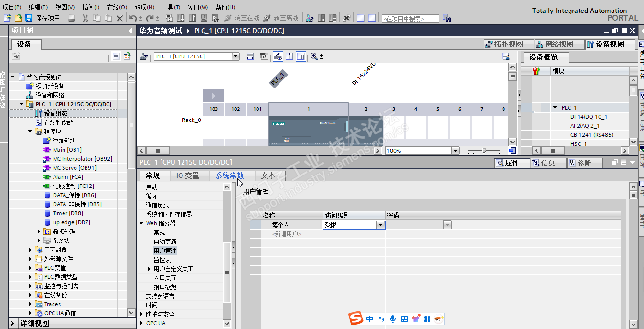This screenshot has width=644, height=329.
Task: Split editor space horizontally icon
Action: (x=361, y=18)
